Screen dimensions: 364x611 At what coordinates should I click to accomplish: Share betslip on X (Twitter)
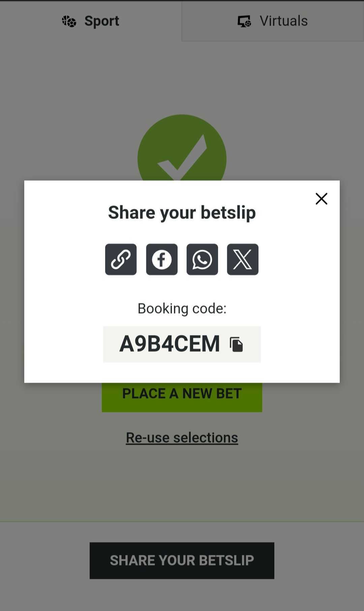click(x=243, y=259)
